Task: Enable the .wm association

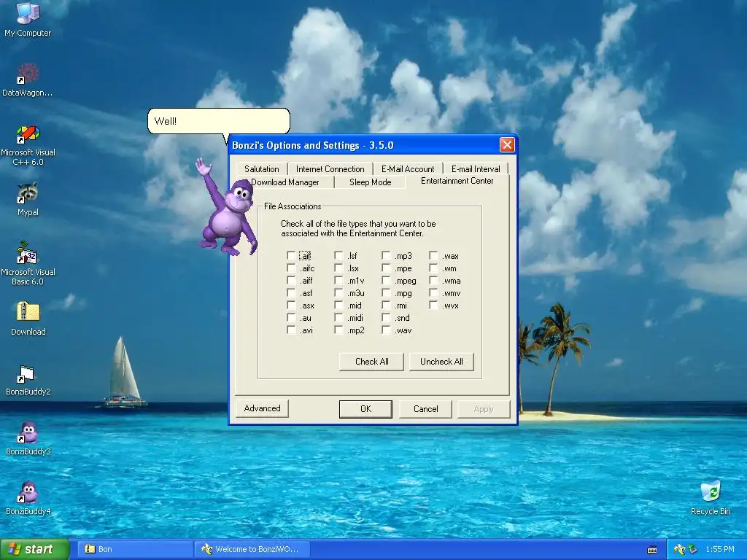Action: tap(433, 268)
